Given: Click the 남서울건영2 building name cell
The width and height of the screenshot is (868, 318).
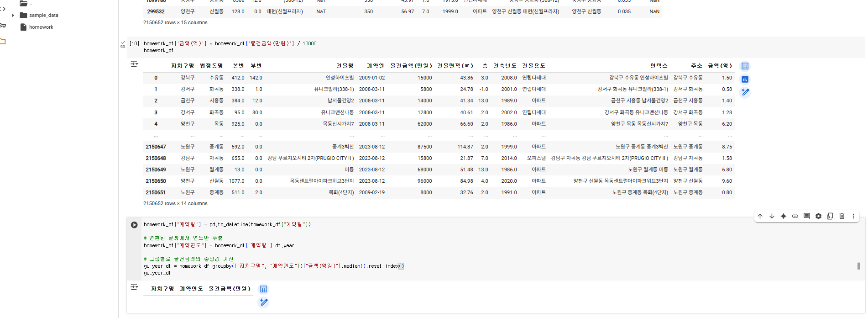Looking at the screenshot, I should [340, 101].
